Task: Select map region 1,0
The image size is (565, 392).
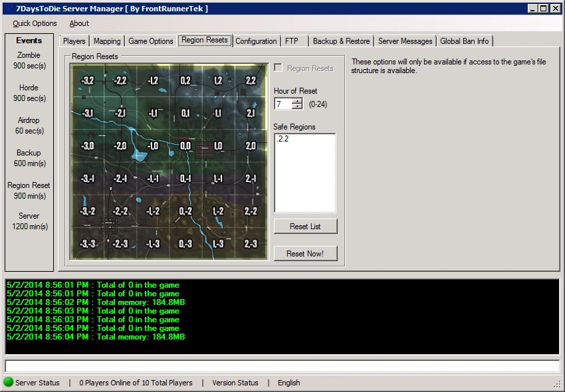Action: click(x=218, y=146)
